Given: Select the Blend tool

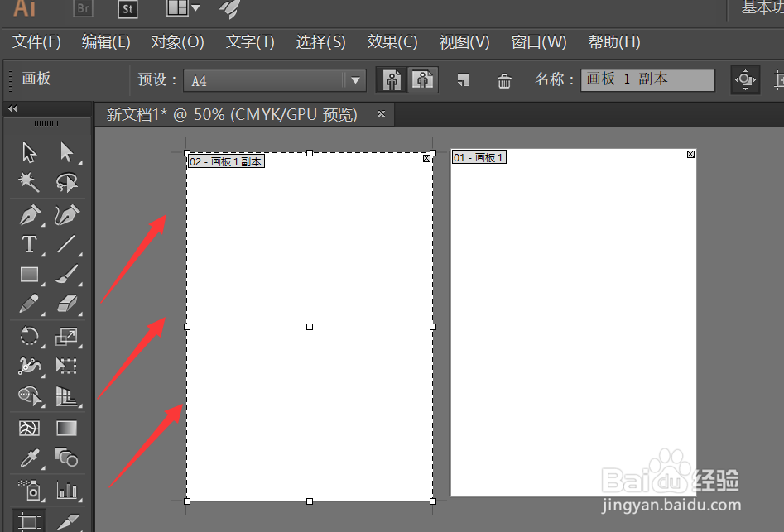Looking at the screenshot, I should (x=66, y=457).
